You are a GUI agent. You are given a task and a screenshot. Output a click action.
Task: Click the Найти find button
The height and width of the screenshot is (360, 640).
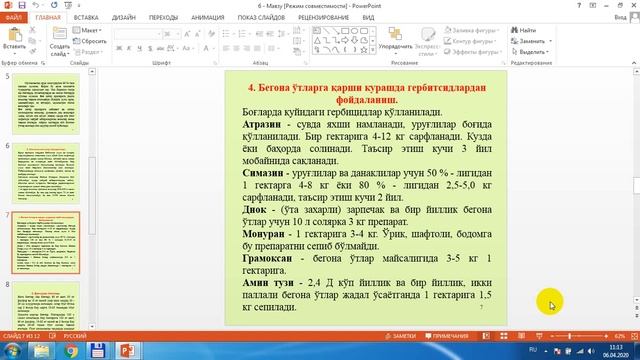click(523, 30)
